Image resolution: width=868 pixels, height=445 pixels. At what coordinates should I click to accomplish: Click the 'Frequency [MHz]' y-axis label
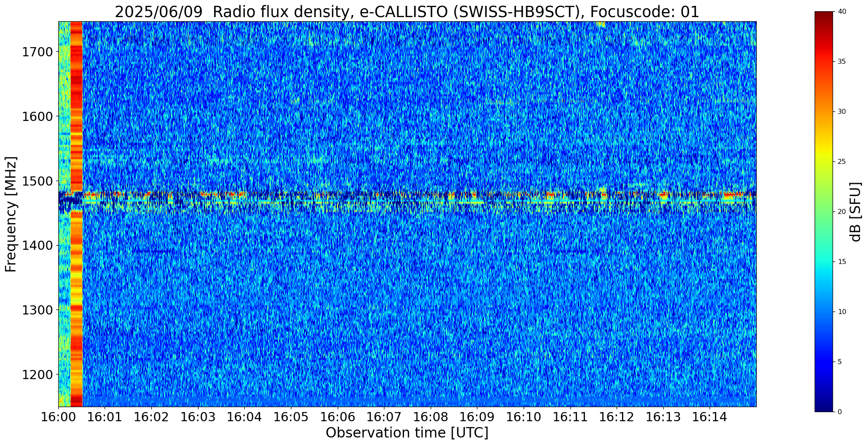click(11, 214)
